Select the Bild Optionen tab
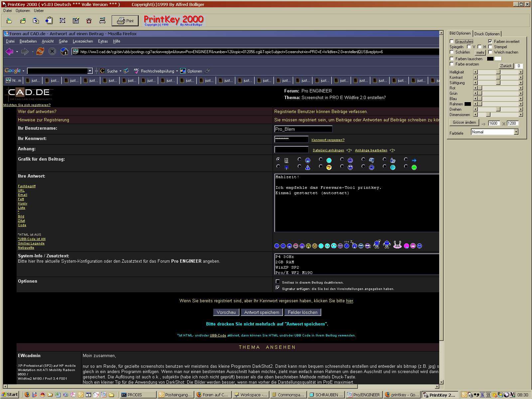532x399 pixels. click(460, 33)
